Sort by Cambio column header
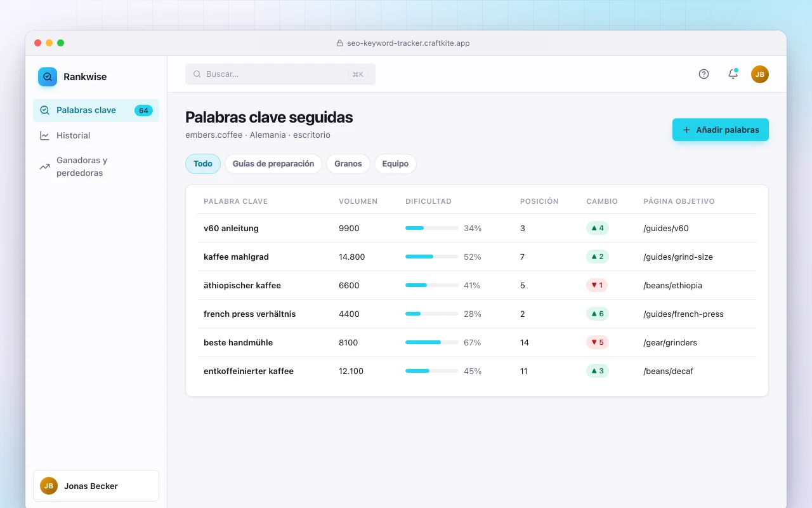The height and width of the screenshot is (508, 812). coord(602,201)
